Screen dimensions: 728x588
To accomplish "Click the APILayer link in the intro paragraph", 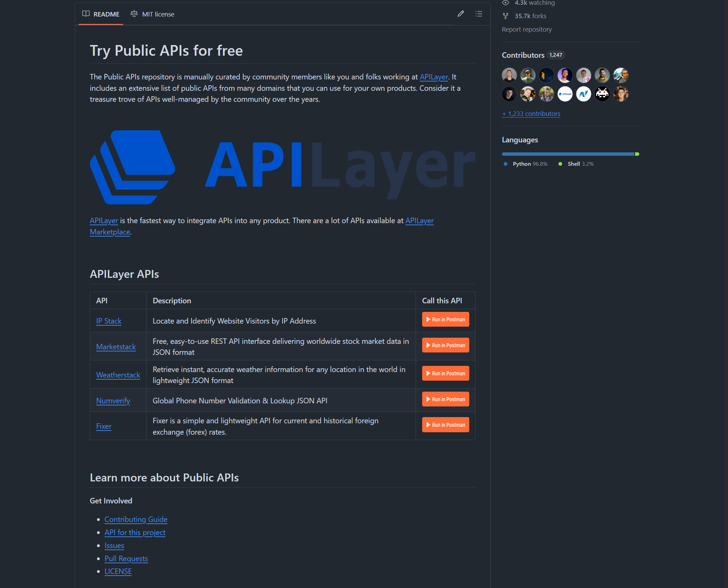I will coord(433,77).
